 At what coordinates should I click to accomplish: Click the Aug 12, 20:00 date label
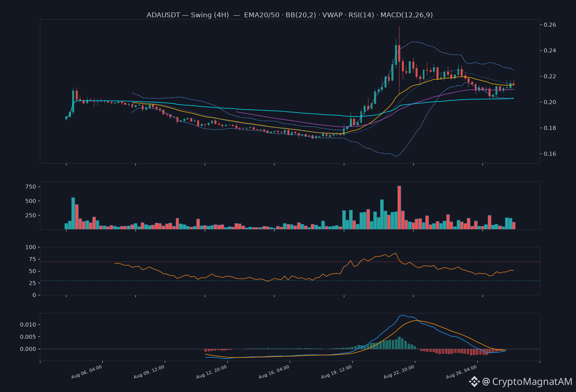pos(212,372)
